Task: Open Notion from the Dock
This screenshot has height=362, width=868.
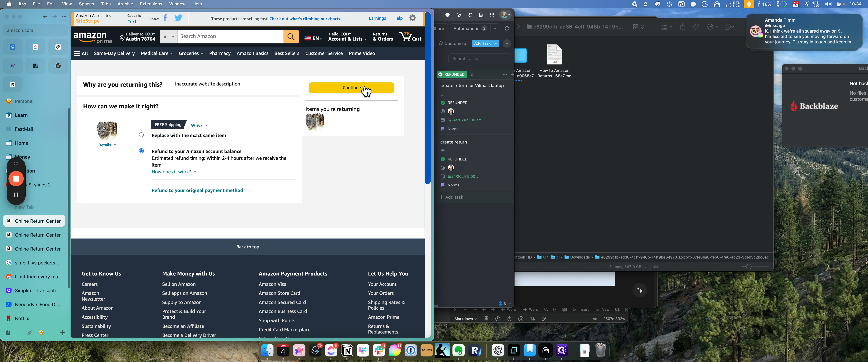Action: tap(347, 350)
